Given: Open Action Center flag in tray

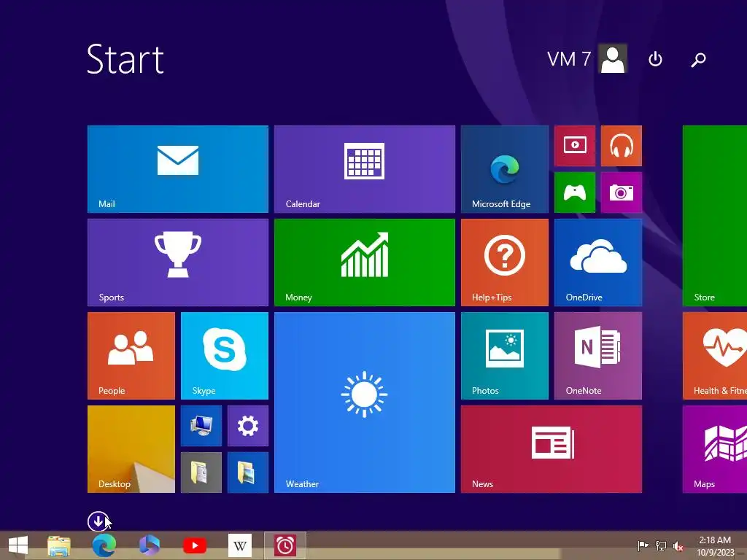Looking at the screenshot, I should click(643, 545).
